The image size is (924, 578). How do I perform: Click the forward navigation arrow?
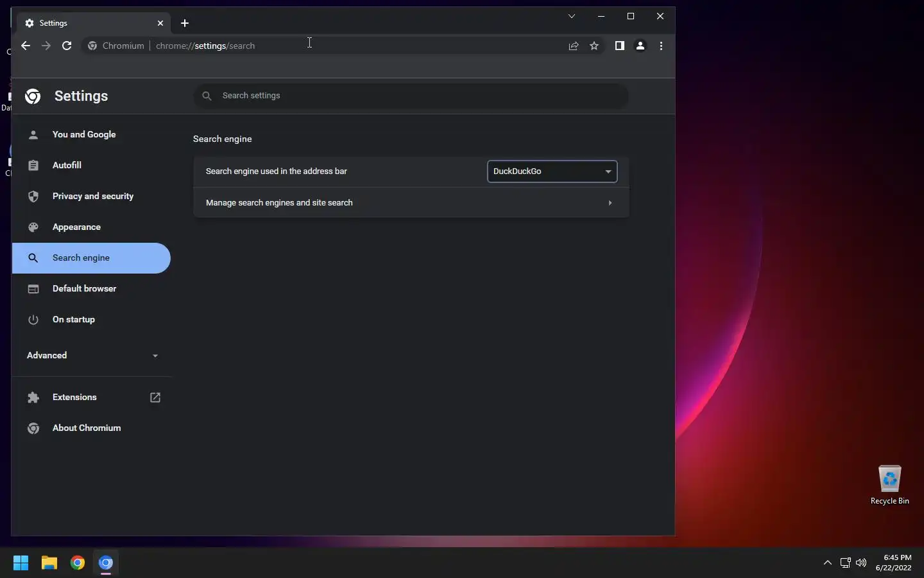(x=46, y=46)
